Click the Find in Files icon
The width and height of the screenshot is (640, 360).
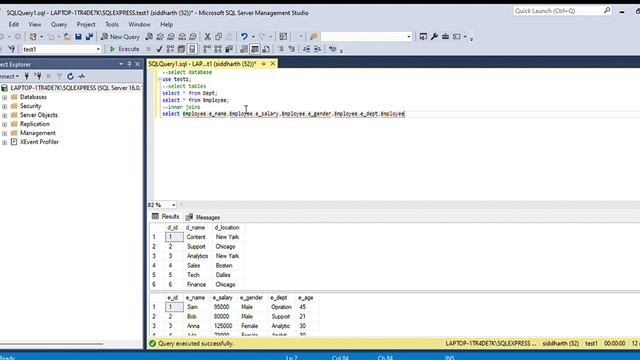click(313, 37)
